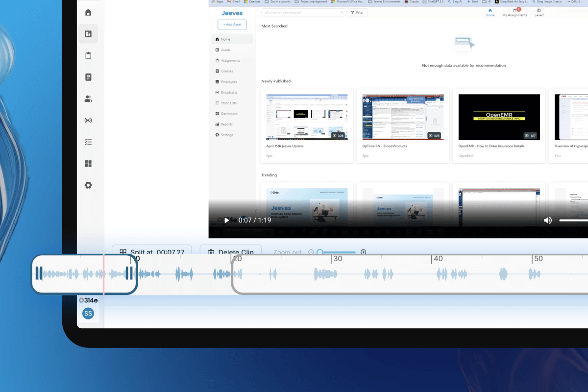Open the Static Lists checklist icon in the left rail
The height and width of the screenshot is (392, 588).
pyautogui.click(x=88, y=142)
